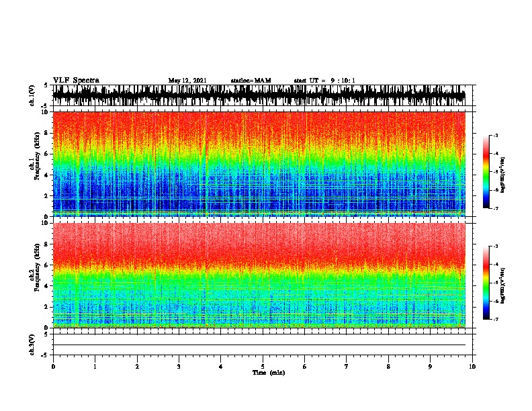The height and width of the screenshot is (411, 532).
Task: Click "-7" on the ch.1 colorbar scale
Action: (x=496, y=208)
